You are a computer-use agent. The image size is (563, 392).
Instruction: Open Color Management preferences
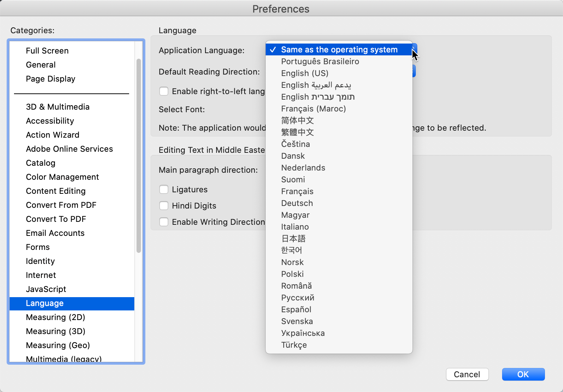62,177
